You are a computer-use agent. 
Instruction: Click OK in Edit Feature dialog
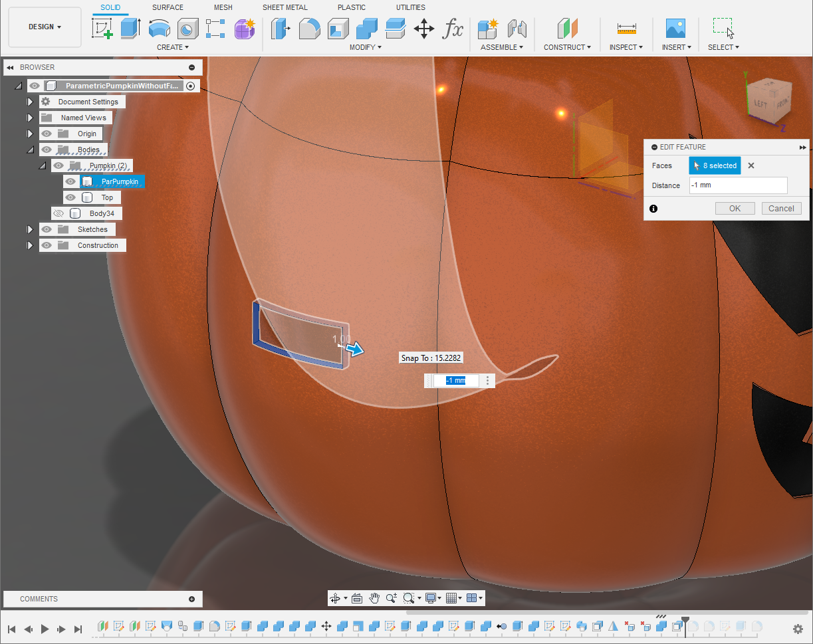[x=735, y=208]
